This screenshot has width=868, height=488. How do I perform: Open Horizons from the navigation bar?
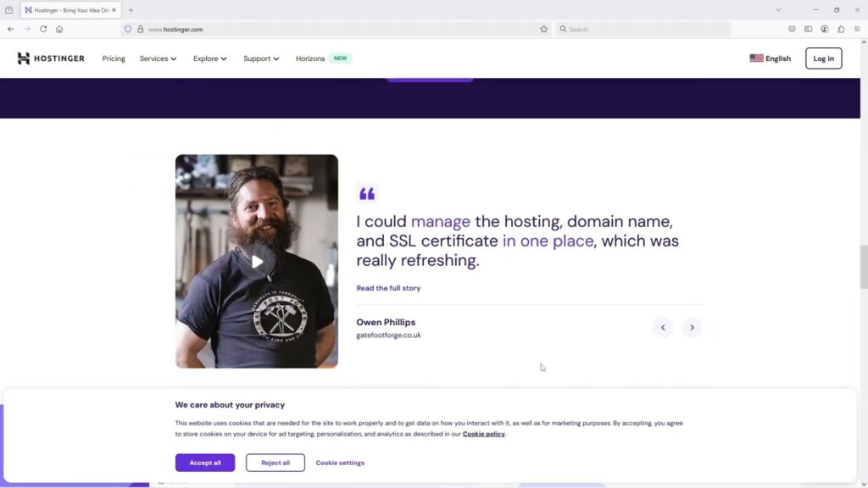pyautogui.click(x=310, y=58)
